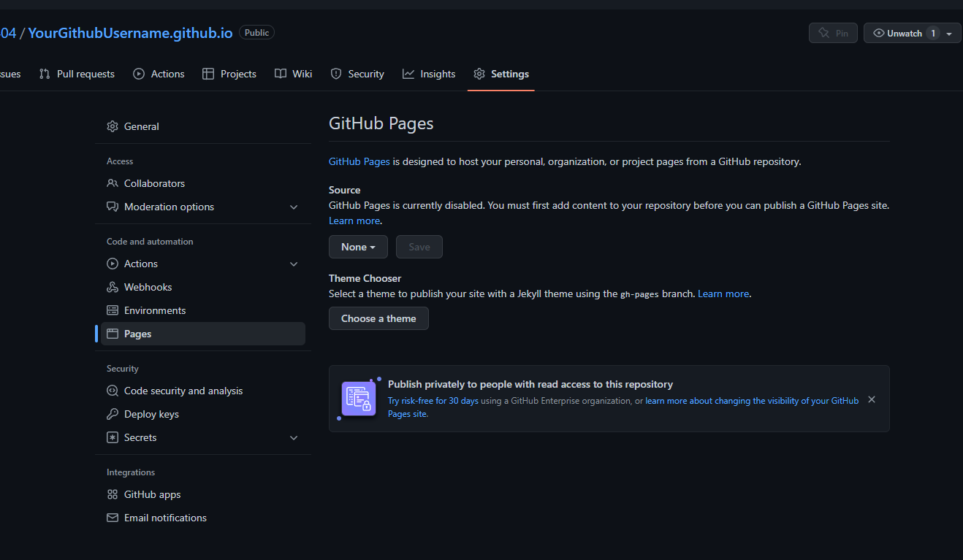
Task: Click the GitHub apps grid icon
Action: 113,494
